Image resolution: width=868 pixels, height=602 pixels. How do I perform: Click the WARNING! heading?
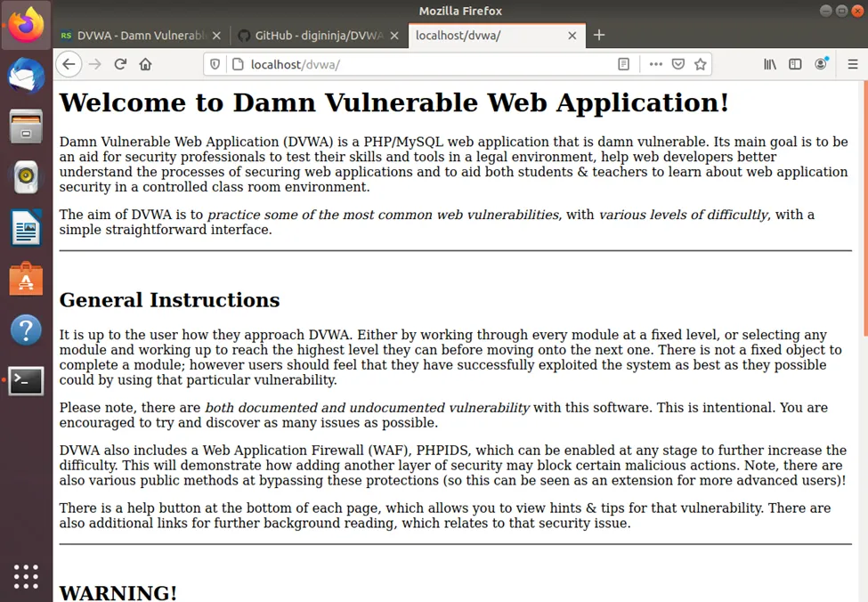118,592
